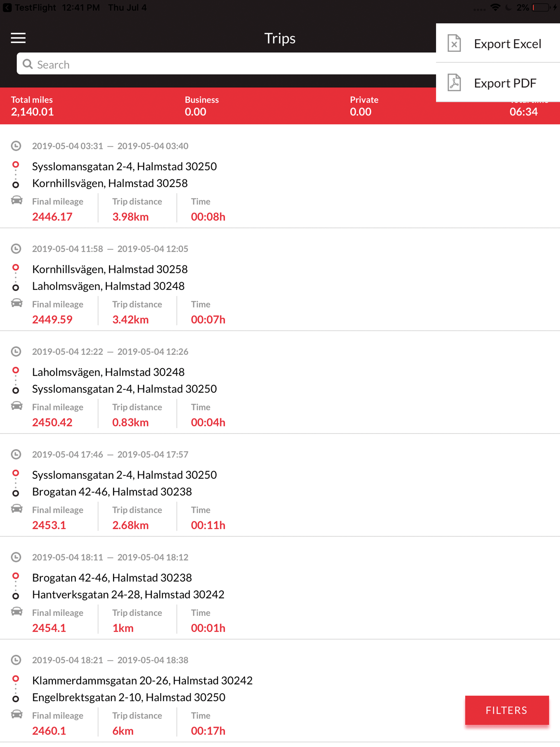The height and width of the screenshot is (747, 560).
Task: Click the PDF file icon
Action: pyautogui.click(x=454, y=83)
